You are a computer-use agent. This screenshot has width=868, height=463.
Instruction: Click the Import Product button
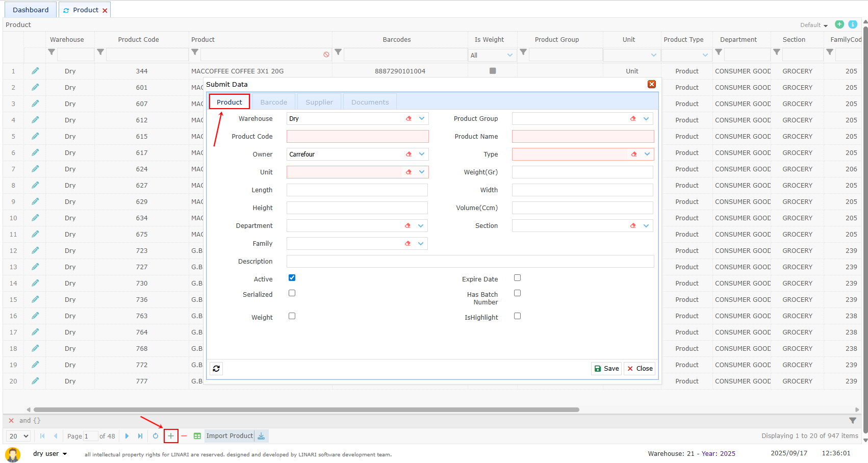click(229, 436)
